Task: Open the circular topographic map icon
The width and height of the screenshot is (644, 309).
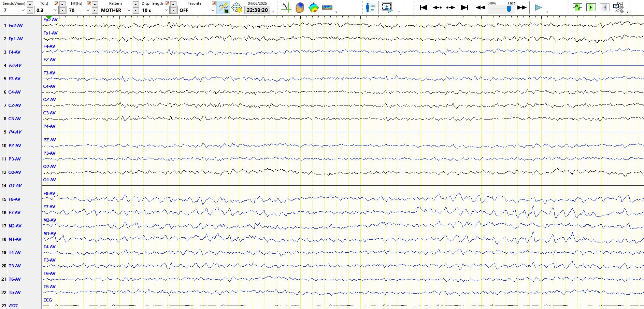Action: pos(313,8)
